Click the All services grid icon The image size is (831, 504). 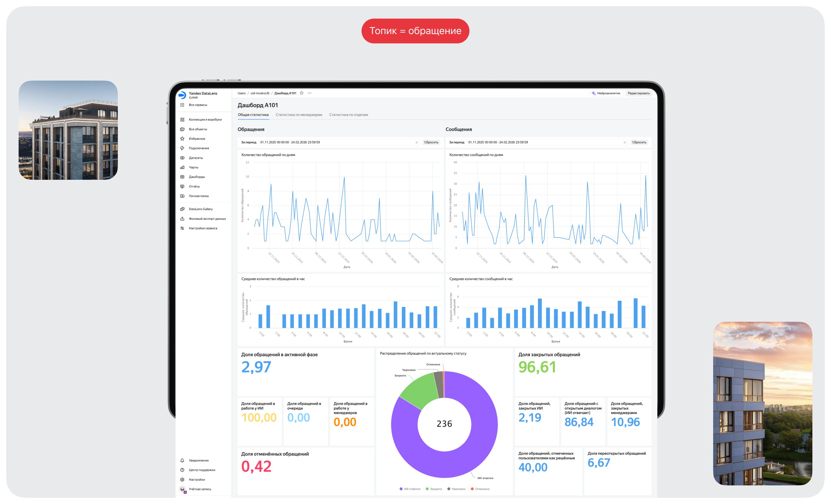(182, 105)
